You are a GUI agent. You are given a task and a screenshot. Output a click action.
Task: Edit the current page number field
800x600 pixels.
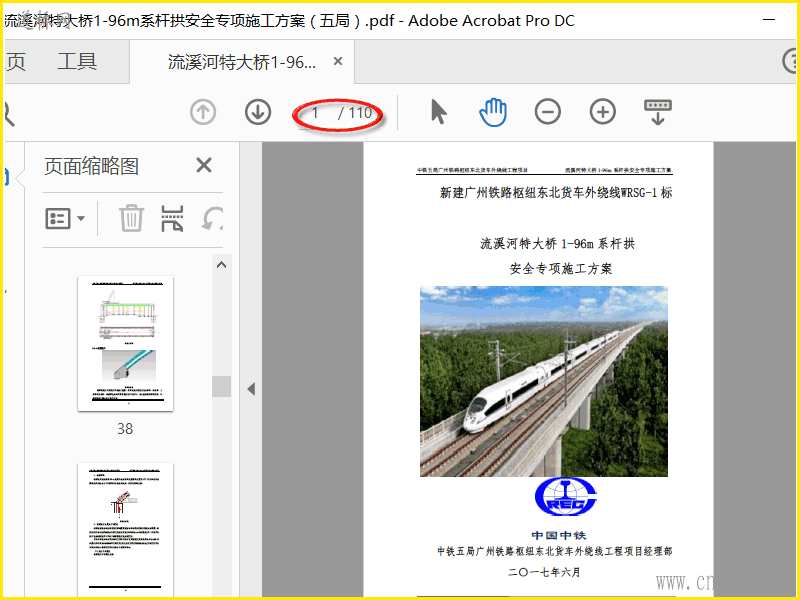[316, 113]
